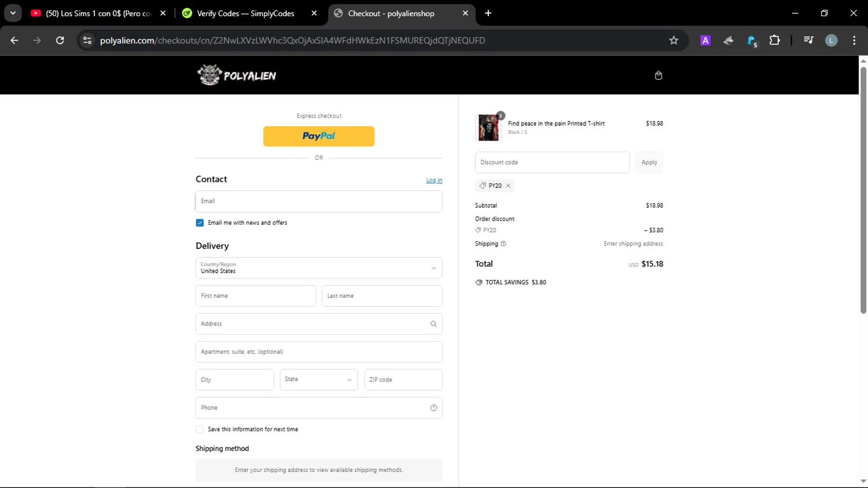Open the Country/Region dropdown
868x488 pixels.
(319, 268)
